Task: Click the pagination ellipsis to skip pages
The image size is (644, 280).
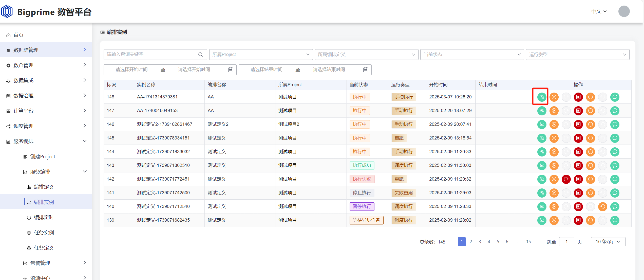Action: click(517, 242)
